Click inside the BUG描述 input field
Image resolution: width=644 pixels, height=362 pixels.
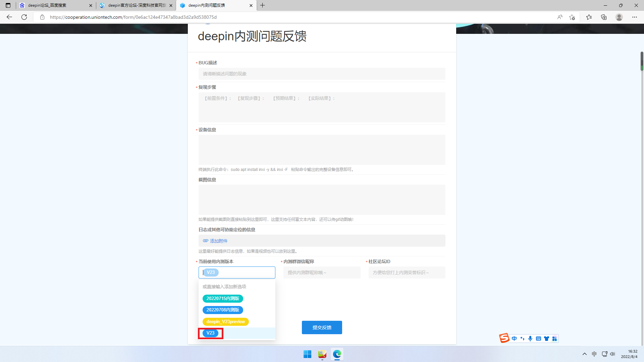(322, 73)
